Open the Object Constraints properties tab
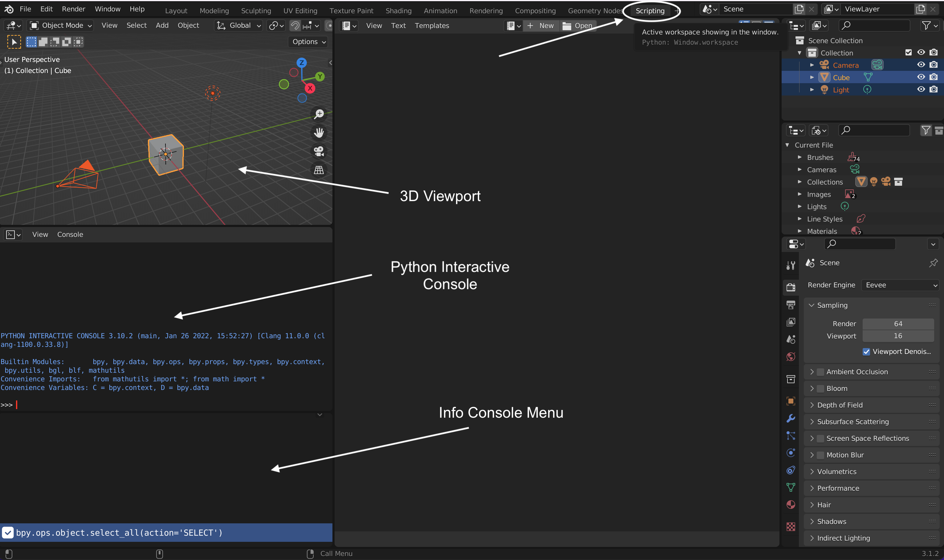The width and height of the screenshot is (944, 560). (x=791, y=470)
